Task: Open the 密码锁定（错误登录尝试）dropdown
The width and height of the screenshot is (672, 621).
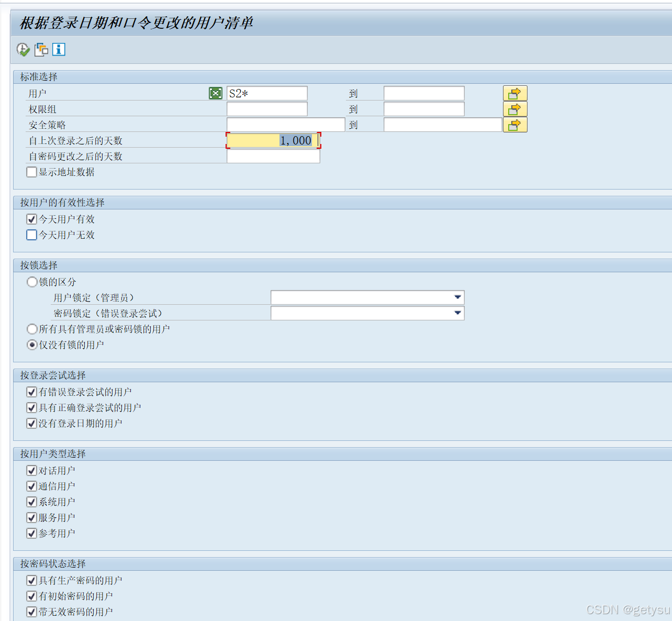Action: (x=458, y=313)
